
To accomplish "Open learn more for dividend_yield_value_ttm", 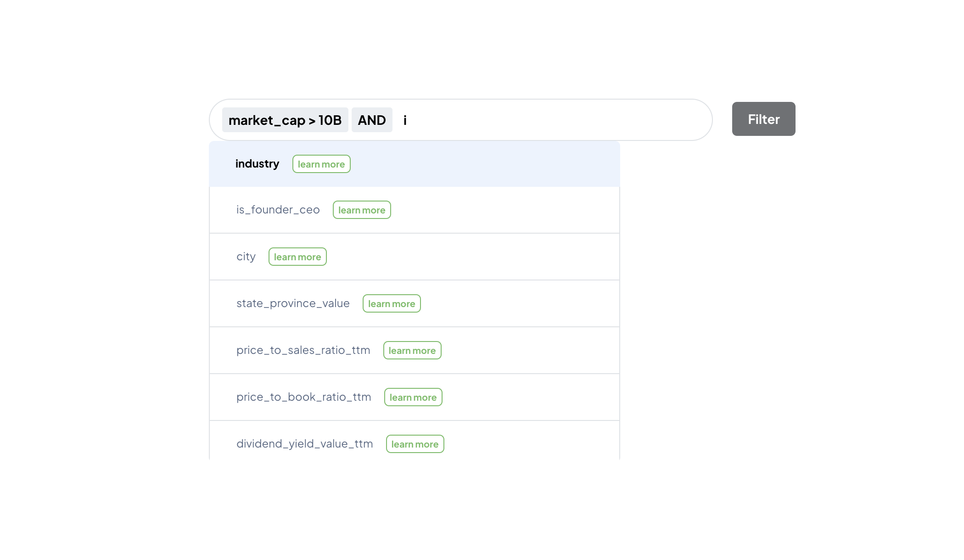I will (x=415, y=444).
